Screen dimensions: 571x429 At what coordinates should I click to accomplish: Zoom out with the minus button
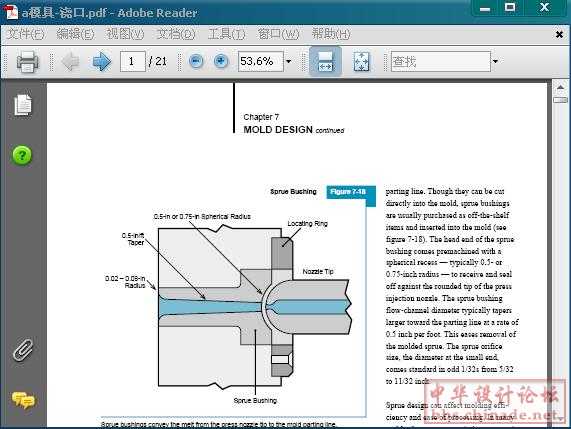coord(196,61)
